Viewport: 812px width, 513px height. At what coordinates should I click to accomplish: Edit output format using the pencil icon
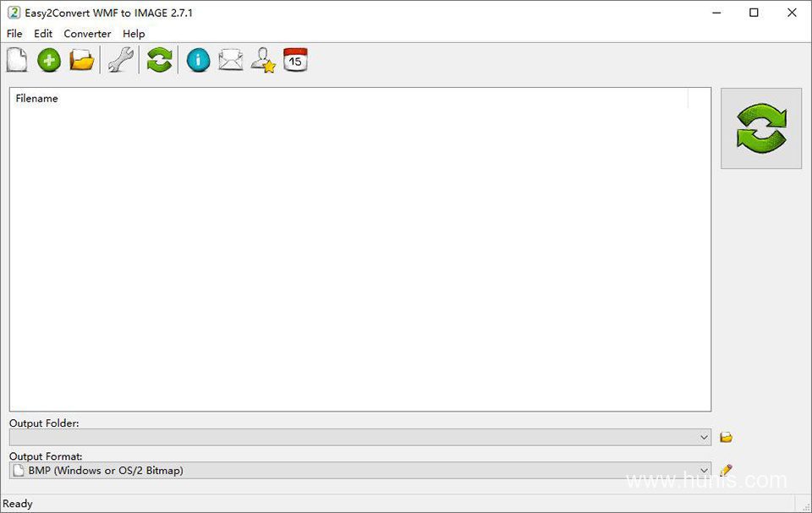726,470
